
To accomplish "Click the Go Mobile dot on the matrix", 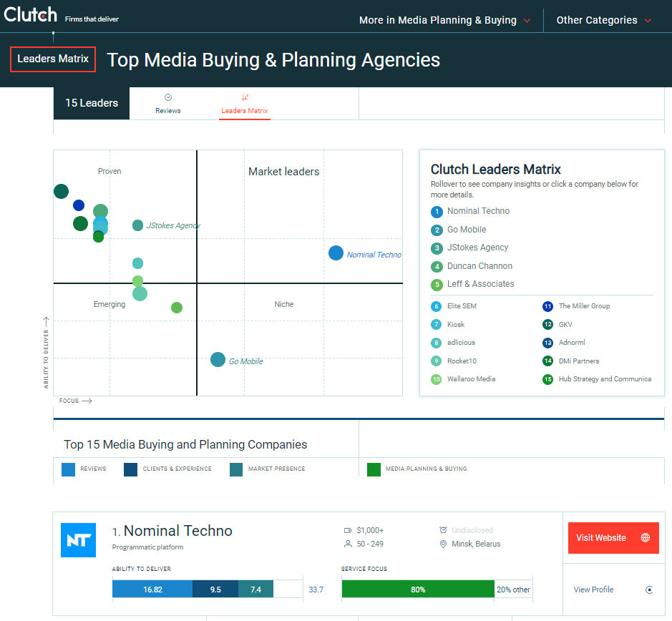I will coord(218,360).
